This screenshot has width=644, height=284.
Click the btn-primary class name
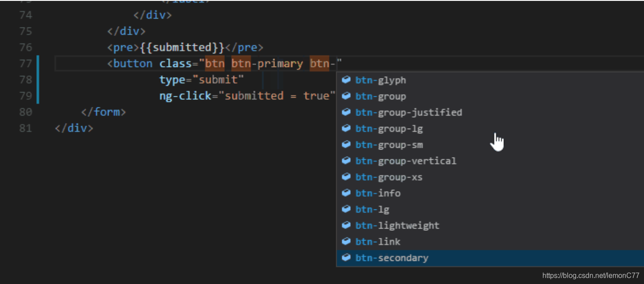coord(267,63)
